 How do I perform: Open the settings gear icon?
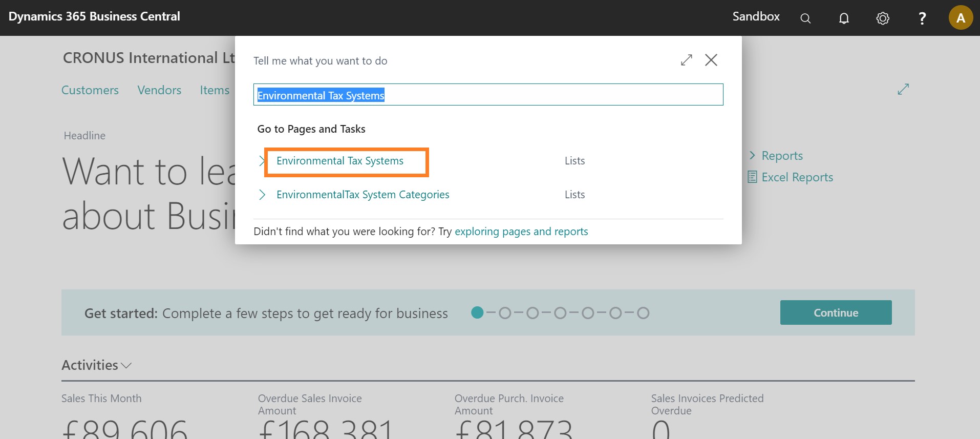[x=883, y=18]
